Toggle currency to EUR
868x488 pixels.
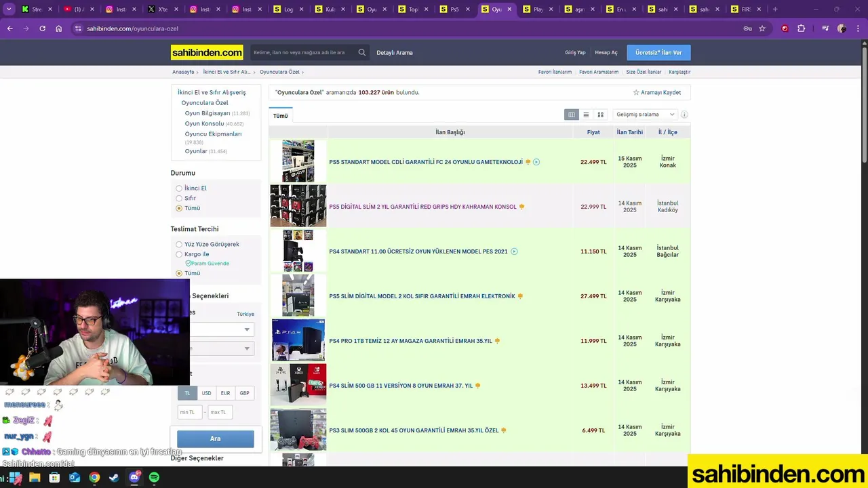tap(225, 393)
